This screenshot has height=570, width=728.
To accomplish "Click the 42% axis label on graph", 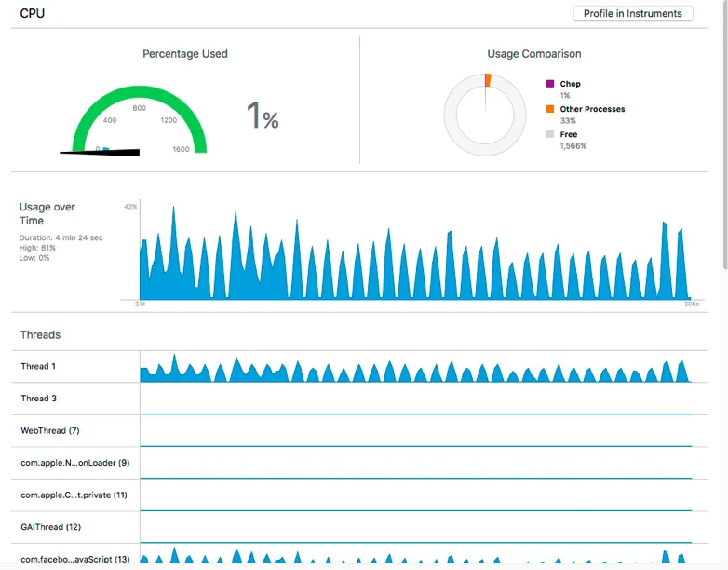I will click(130, 207).
